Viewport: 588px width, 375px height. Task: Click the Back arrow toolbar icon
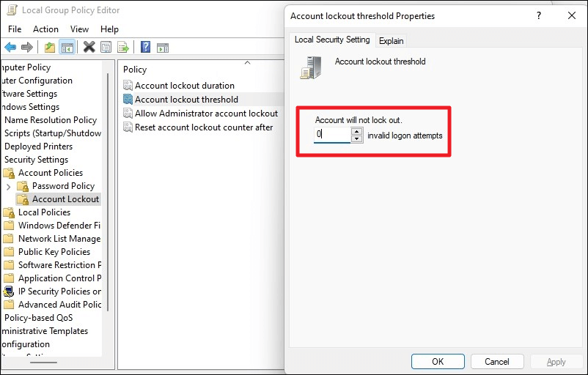point(10,48)
